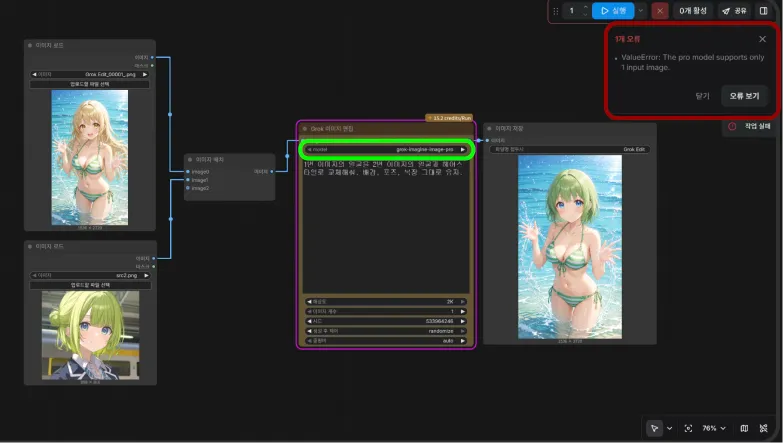Viewport: 783px width, 443px height.
Task: Click the seed value 533964246 field
Action: click(386, 321)
